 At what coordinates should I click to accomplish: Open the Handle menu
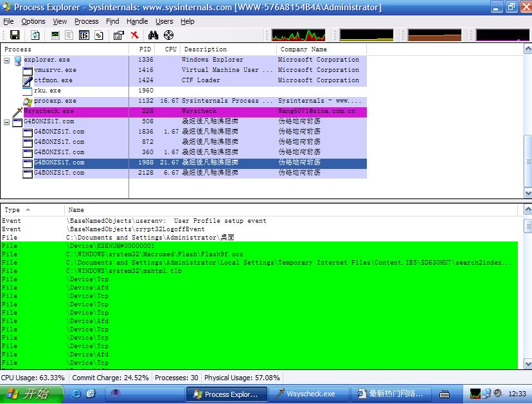click(137, 21)
